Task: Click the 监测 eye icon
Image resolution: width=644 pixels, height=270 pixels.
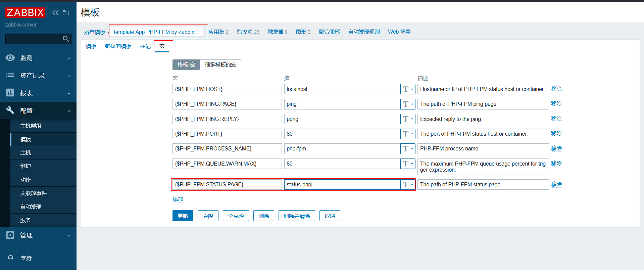Action: tap(10, 58)
